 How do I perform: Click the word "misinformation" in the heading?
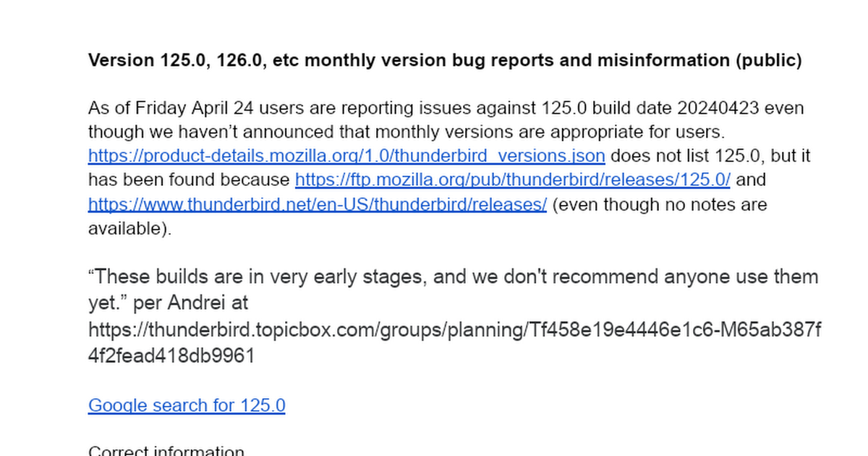coord(663,61)
